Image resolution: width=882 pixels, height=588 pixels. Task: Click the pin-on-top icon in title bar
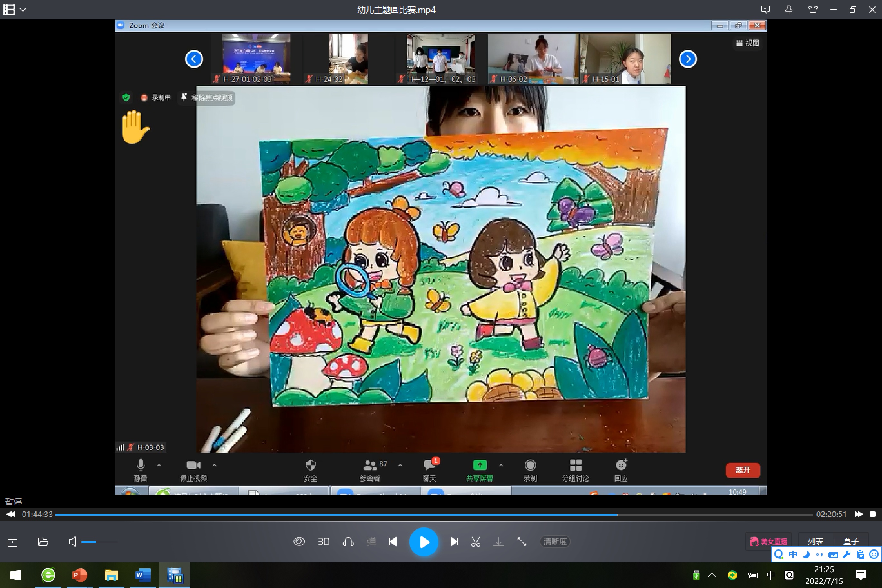pyautogui.click(x=789, y=10)
